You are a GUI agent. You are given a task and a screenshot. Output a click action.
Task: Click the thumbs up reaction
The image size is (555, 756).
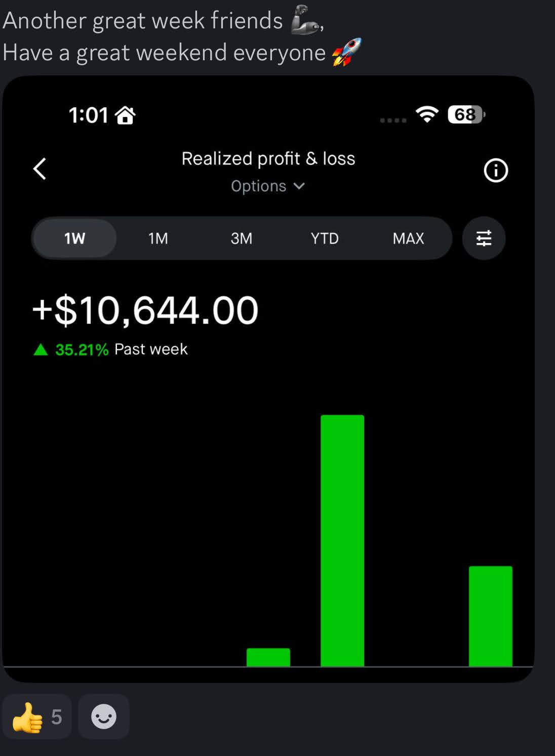[x=36, y=717]
